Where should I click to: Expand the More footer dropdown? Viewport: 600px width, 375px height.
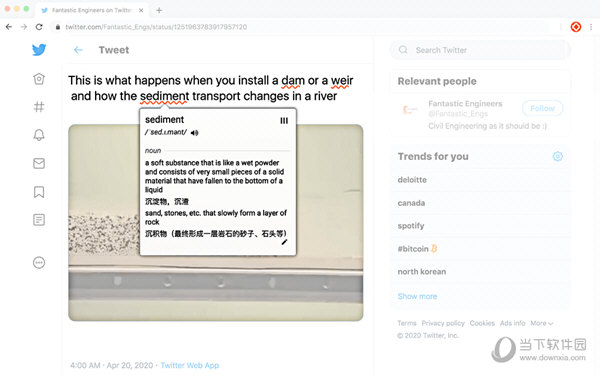coord(542,323)
